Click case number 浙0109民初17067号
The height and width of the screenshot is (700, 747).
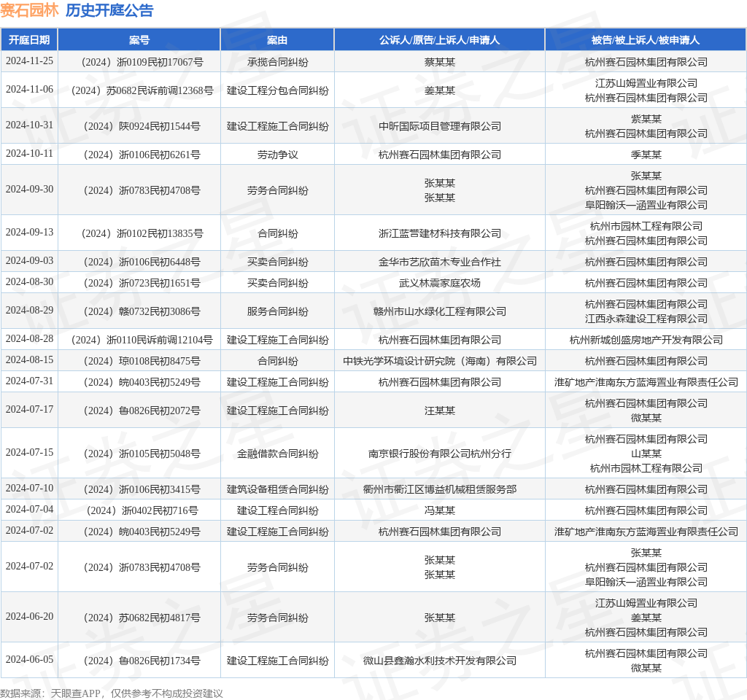coord(142,62)
